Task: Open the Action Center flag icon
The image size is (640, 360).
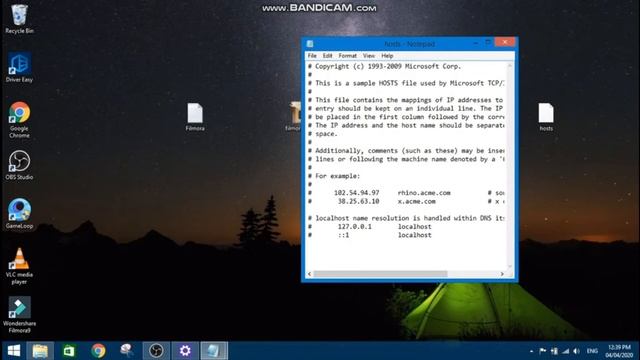Action: tap(542, 351)
